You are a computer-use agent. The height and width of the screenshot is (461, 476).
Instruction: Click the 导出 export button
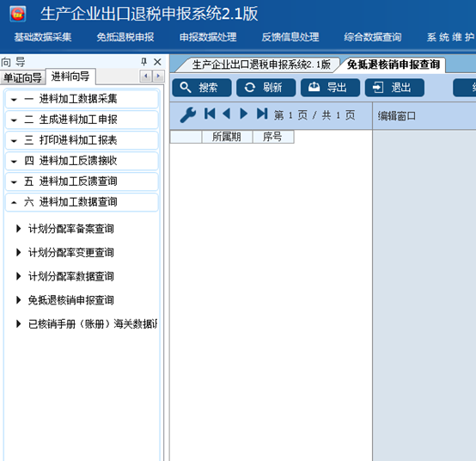click(x=330, y=88)
